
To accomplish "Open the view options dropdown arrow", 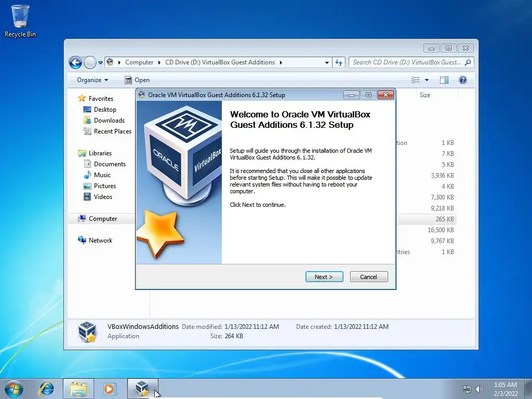I will [x=427, y=80].
